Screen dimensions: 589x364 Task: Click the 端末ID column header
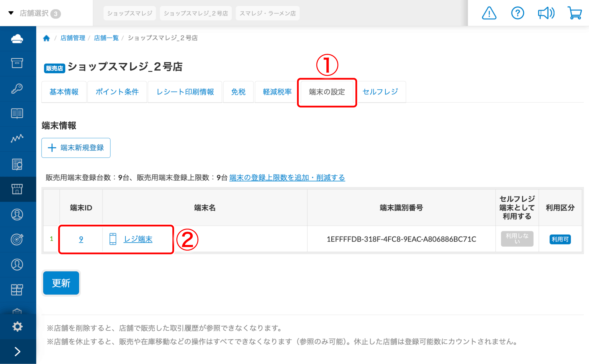pos(81,208)
